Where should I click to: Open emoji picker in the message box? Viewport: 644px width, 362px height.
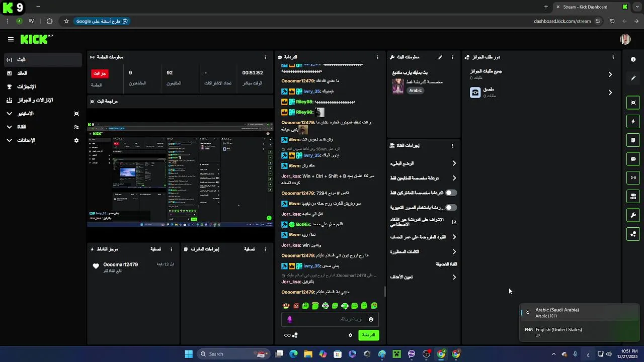point(371,319)
